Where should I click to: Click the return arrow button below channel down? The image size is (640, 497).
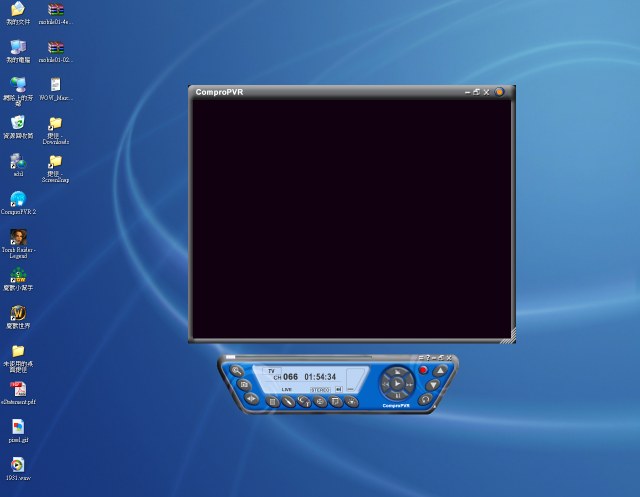pos(425,399)
